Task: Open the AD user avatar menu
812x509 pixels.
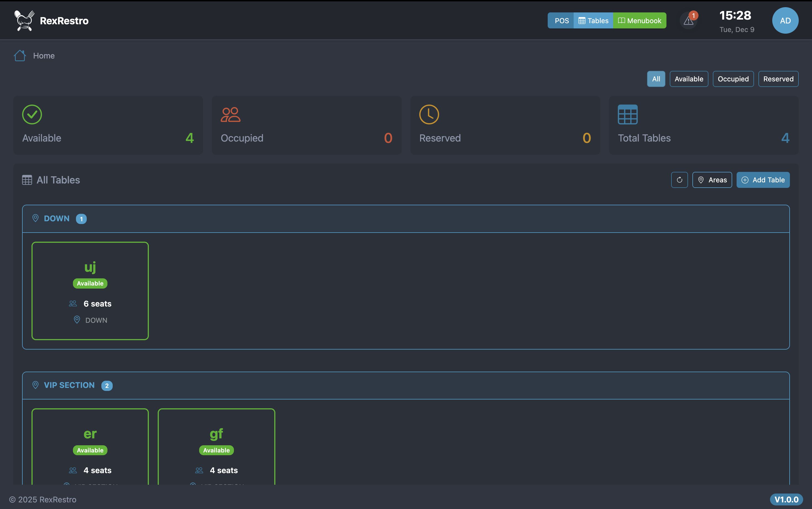Action: [x=785, y=20]
